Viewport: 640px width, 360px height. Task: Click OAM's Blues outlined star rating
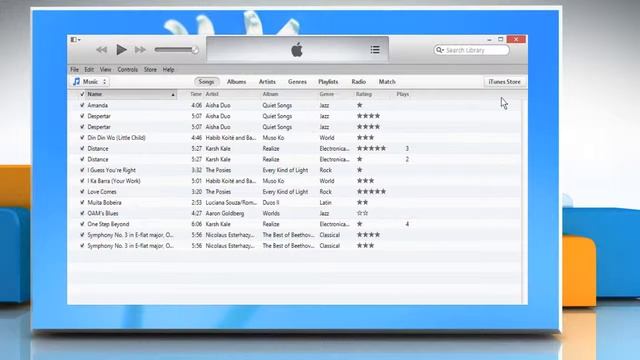click(x=362, y=213)
